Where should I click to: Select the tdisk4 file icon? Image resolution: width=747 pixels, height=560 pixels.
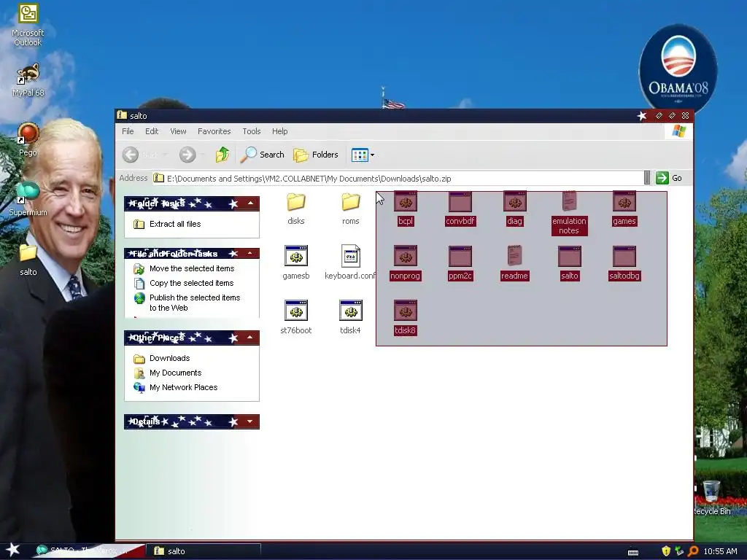351,311
